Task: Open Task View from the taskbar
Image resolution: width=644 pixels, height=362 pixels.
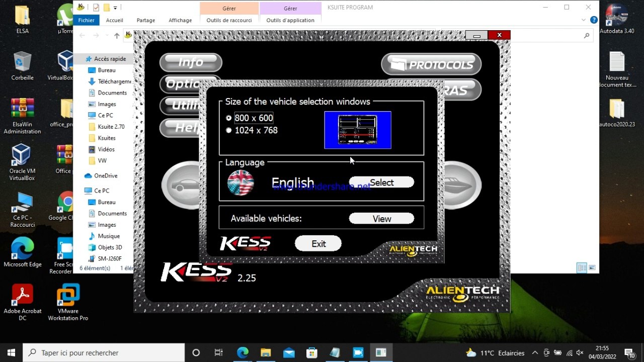Action: point(218,352)
